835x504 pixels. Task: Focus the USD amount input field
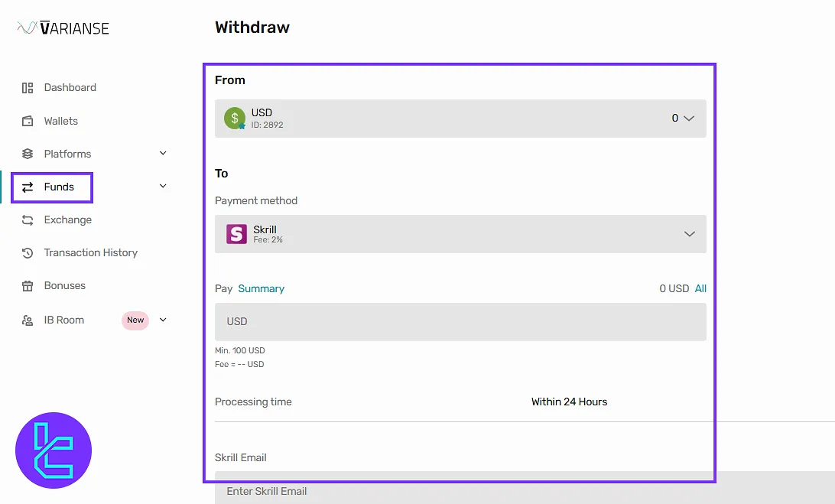pos(460,321)
